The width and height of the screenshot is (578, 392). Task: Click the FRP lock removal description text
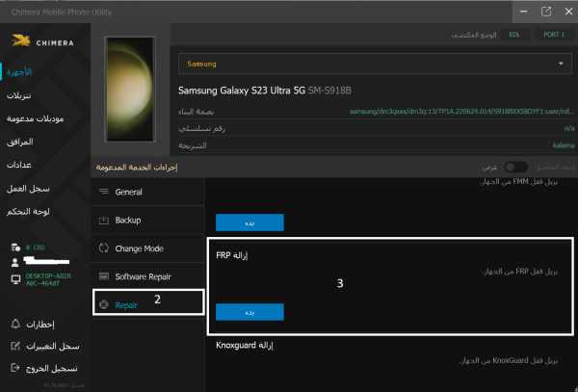point(520,272)
